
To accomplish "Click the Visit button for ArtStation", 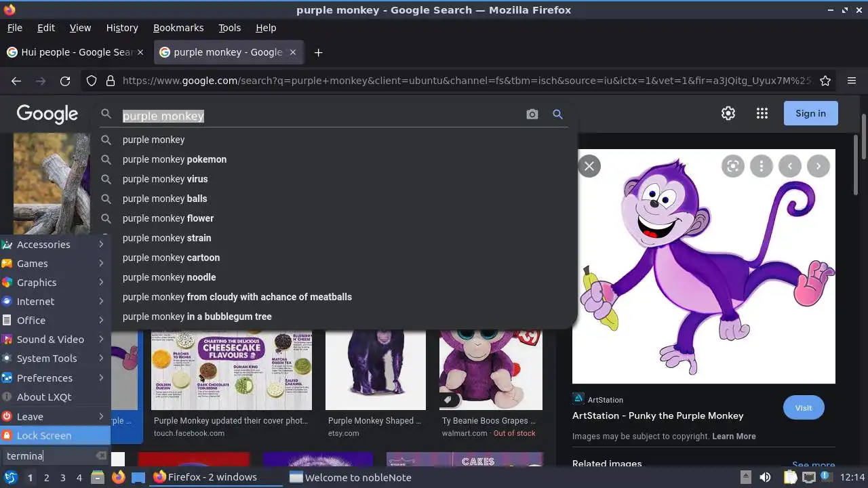I will point(804,408).
